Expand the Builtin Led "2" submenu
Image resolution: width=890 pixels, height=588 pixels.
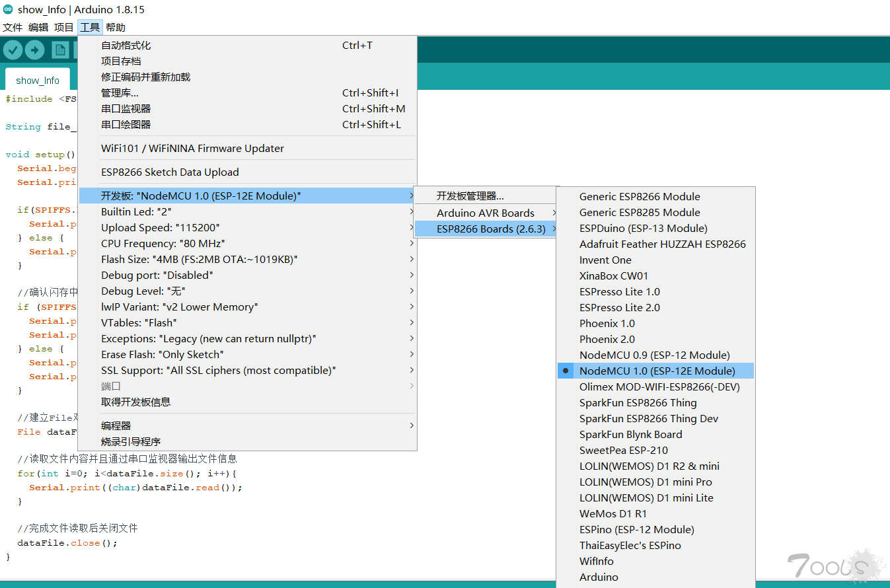click(x=247, y=212)
